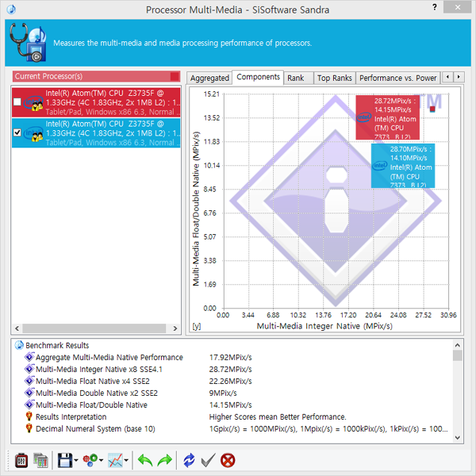The height and width of the screenshot is (476, 476).
Task: Click the stethoscope module icon in banner
Action: (x=28, y=43)
